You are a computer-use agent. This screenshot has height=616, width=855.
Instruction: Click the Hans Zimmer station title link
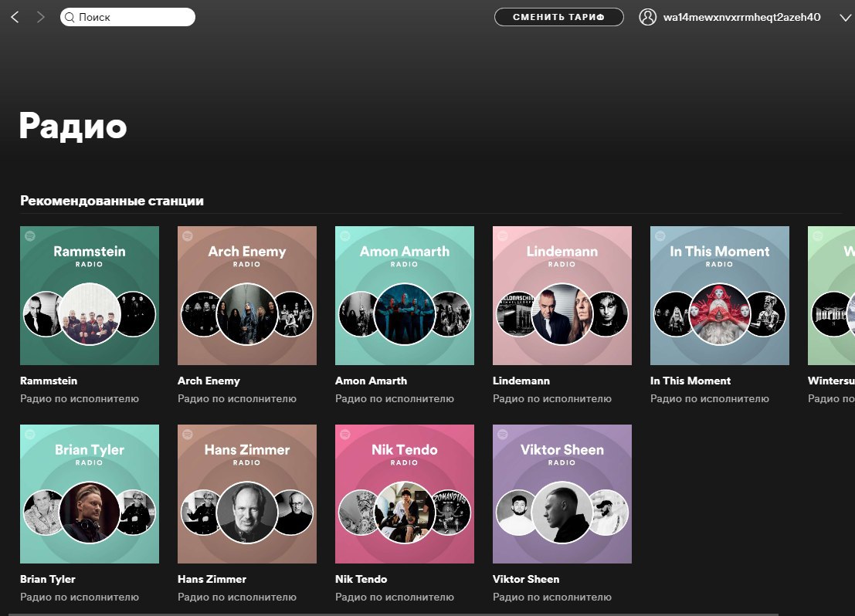click(212, 579)
